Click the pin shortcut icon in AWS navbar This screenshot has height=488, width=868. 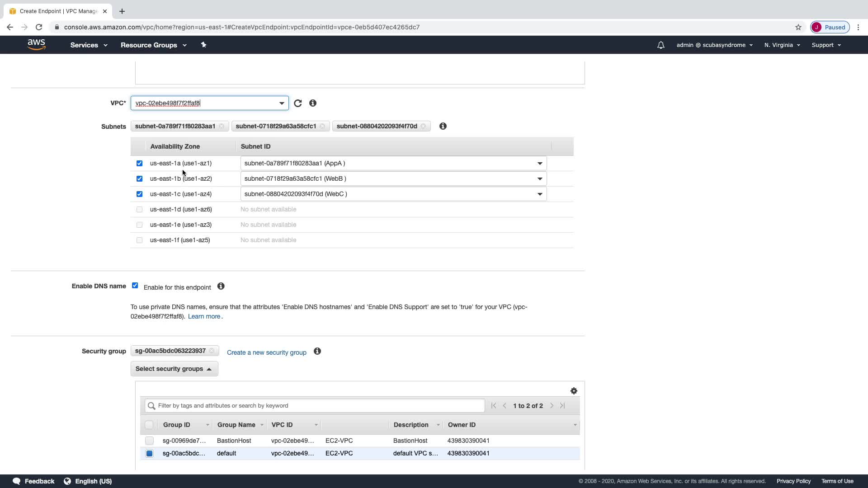[x=203, y=45]
